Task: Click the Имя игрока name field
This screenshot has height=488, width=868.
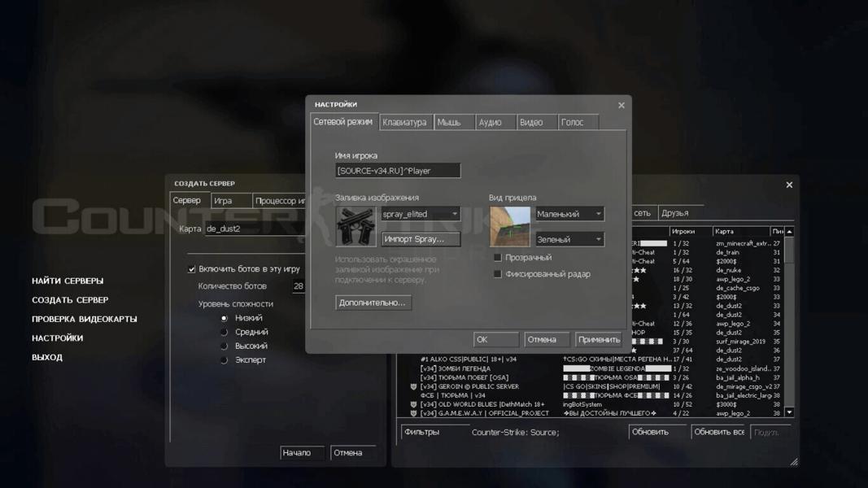Action: 398,171
